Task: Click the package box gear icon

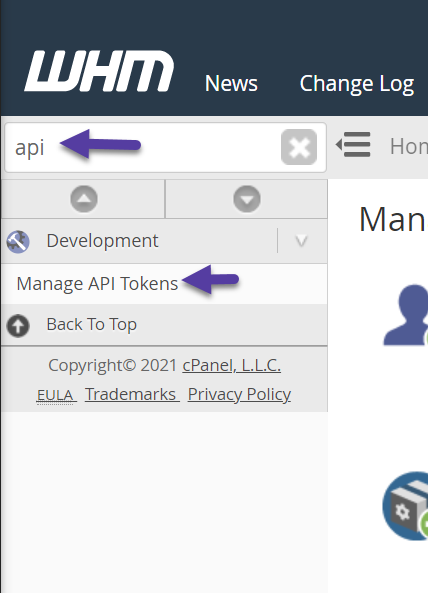Action: [x=405, y=506]
